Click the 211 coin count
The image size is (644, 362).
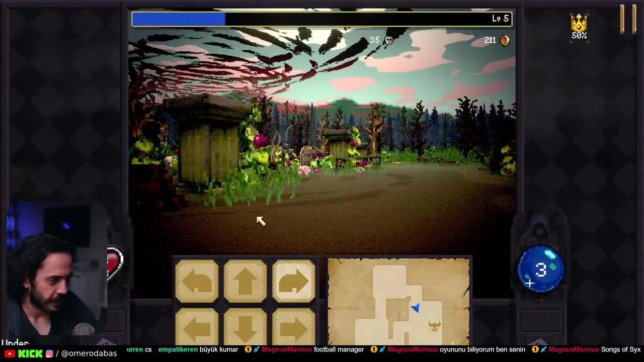[x=490, y=40]
